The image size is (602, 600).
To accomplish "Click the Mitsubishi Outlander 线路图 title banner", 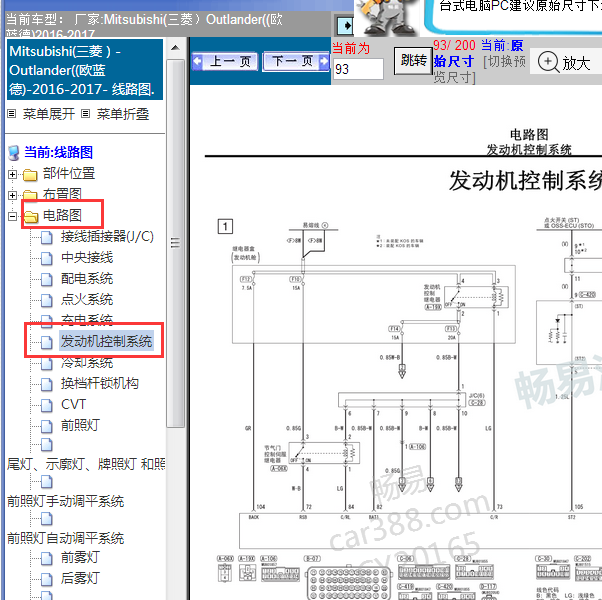I will tap(85, 70).
